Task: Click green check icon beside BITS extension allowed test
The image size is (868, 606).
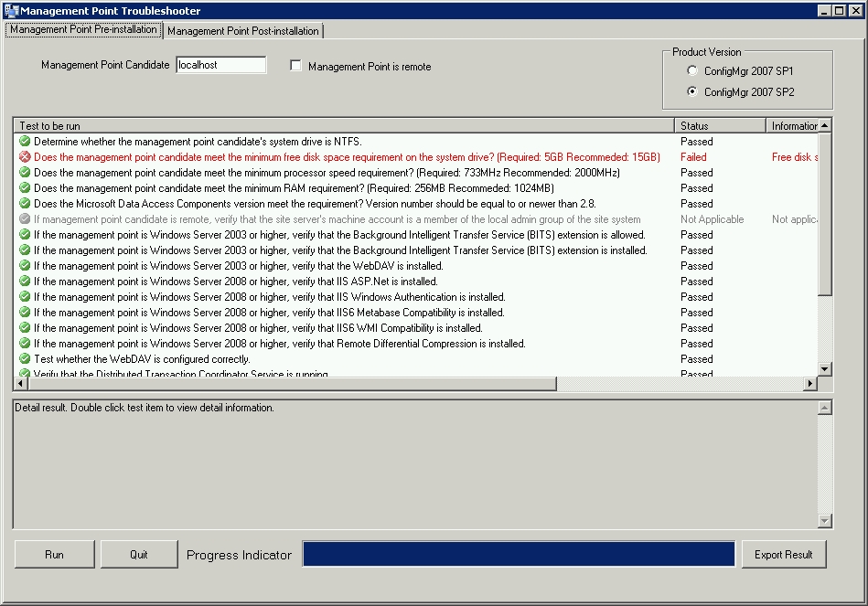Action: 25,234
